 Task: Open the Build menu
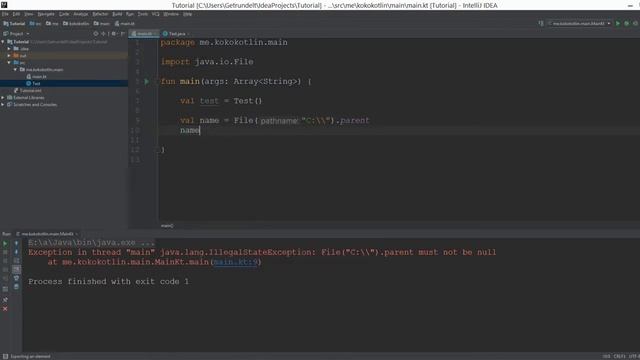click(x=117, y=14)
